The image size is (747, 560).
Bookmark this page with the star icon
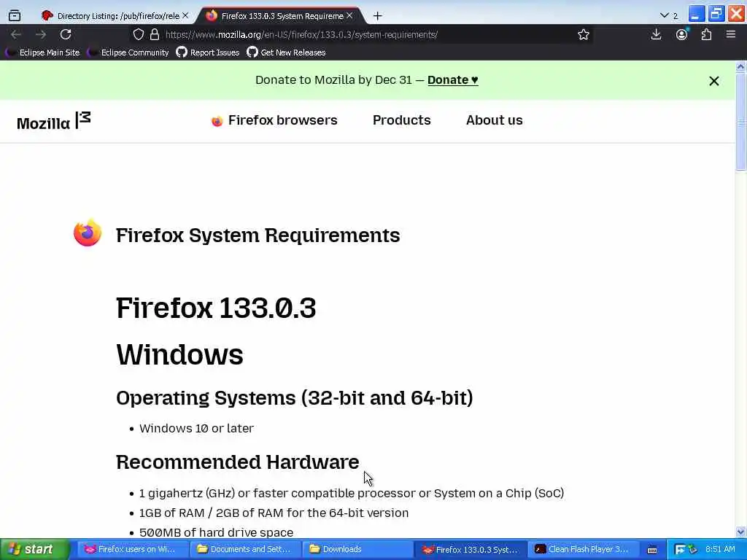pyautogui.click(x=583, y=34)
